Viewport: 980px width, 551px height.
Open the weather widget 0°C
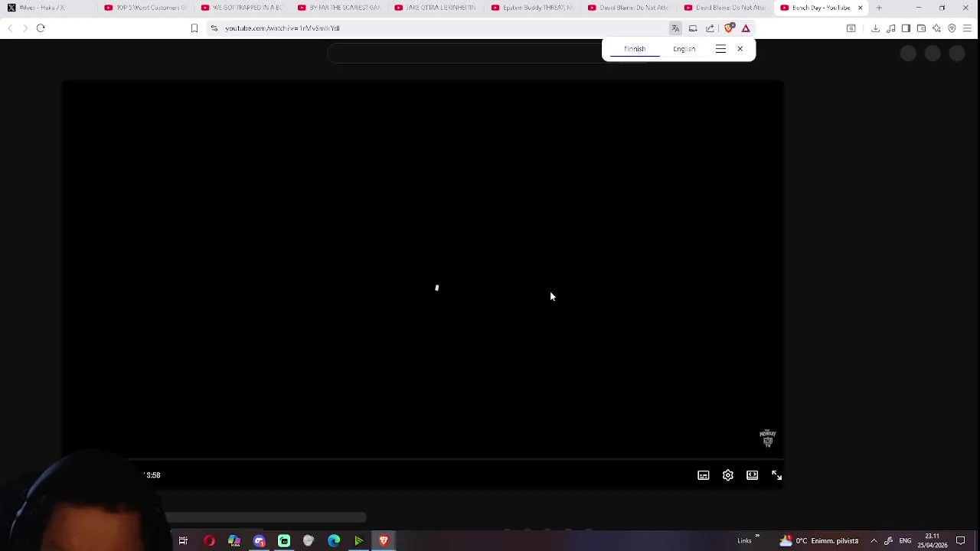[x=819, y=541]
